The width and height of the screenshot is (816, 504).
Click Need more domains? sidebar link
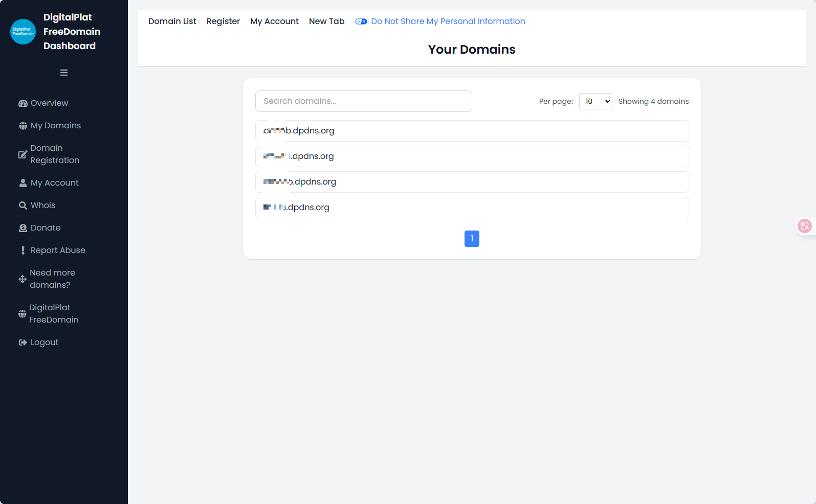coord(52,279)
